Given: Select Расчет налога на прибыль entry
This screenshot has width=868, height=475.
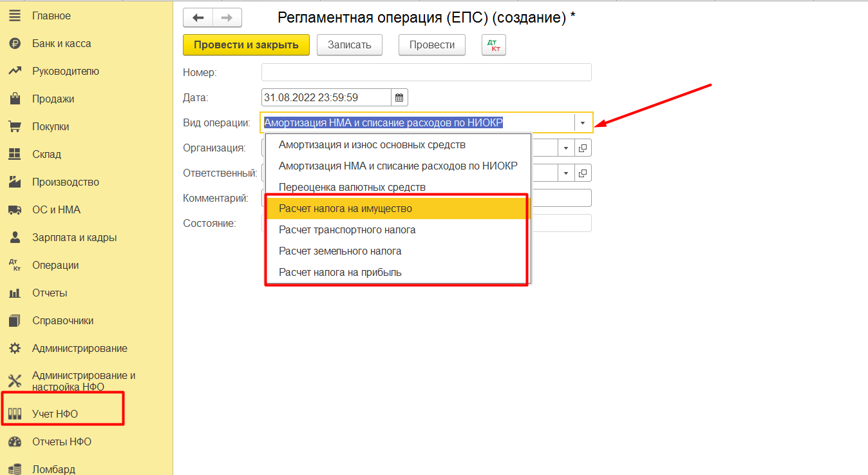Looking at the screenshot, I should point(340,273).
